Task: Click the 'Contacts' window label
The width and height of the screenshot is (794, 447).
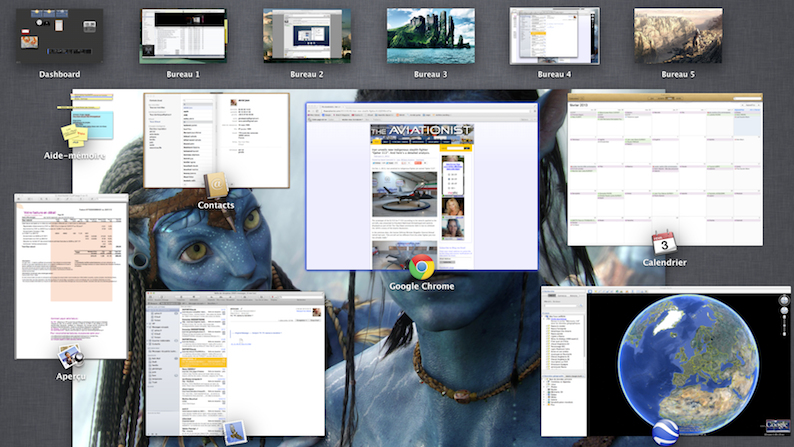Action: point(216,205)
